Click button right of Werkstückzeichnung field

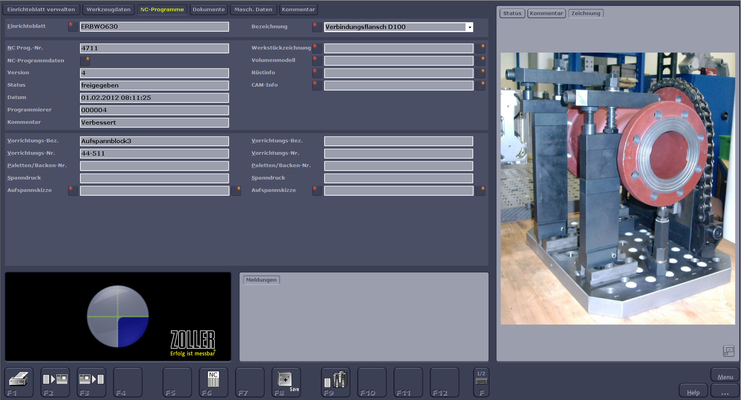point(480,48)
